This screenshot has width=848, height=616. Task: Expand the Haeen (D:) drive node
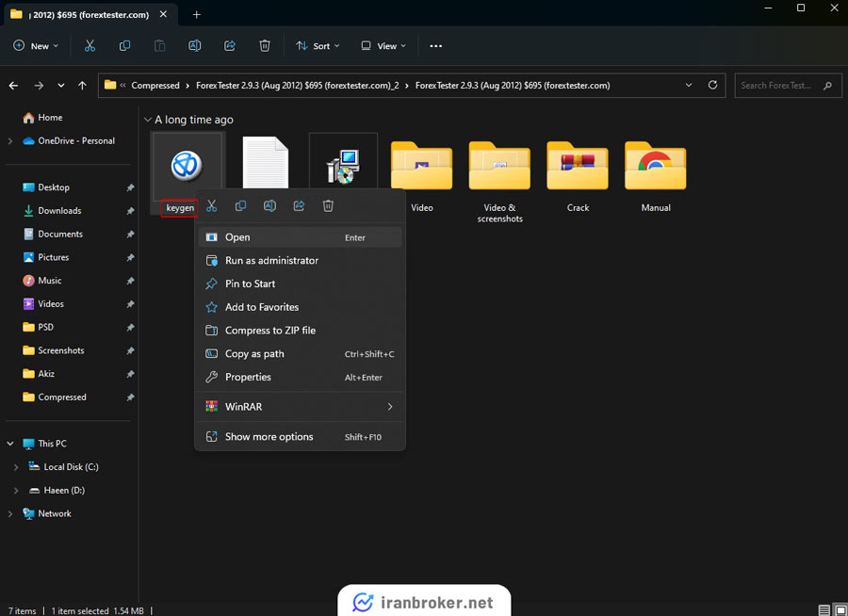click(x=16, y=491)
